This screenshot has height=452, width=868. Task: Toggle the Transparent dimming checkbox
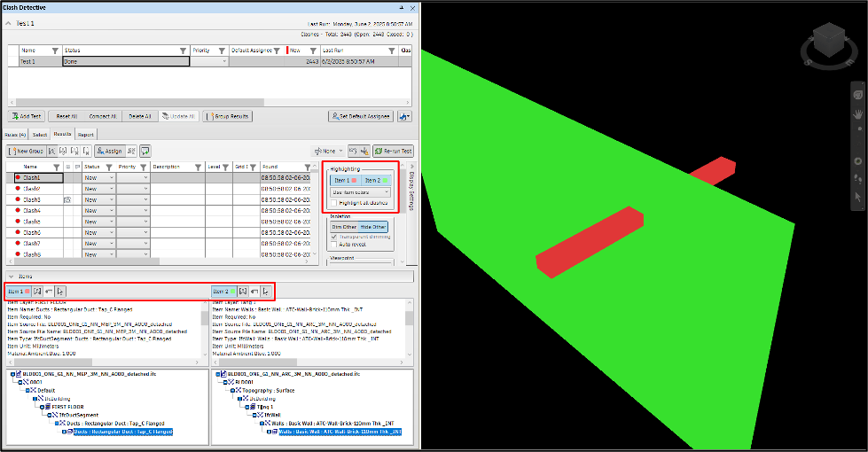point(333,237)
